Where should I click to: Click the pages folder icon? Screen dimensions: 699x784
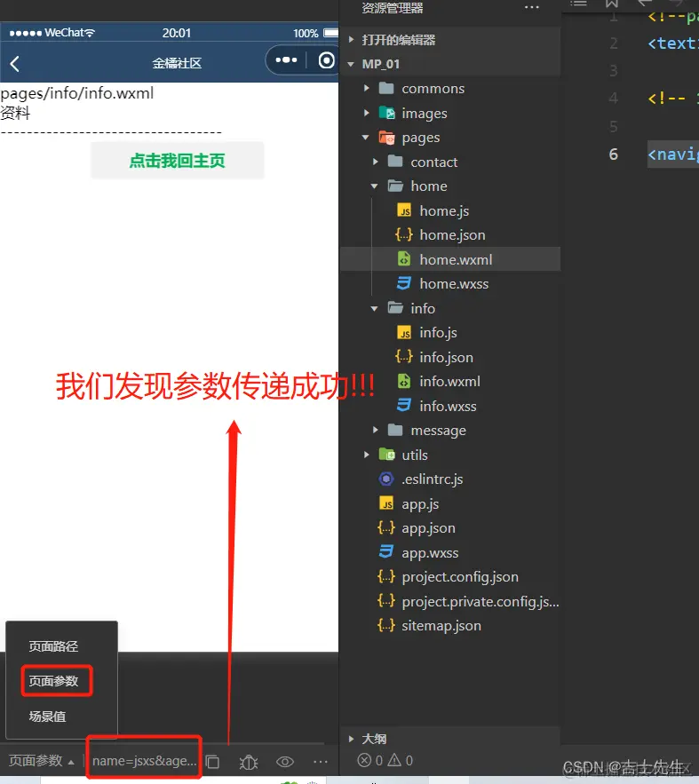click(387, 137)
